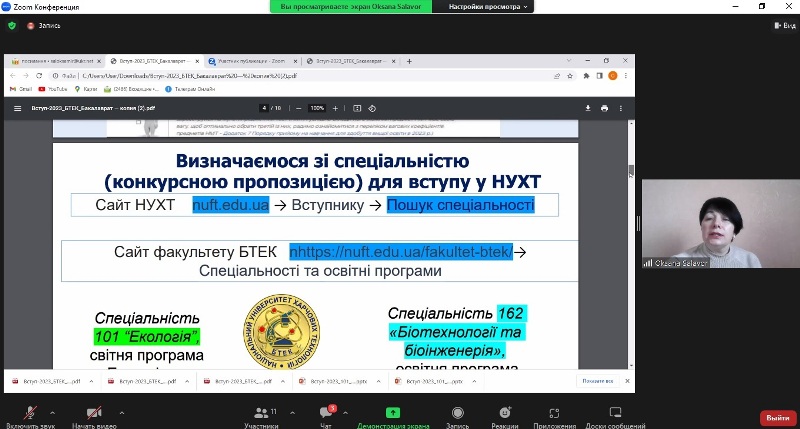Screen dimensions: 800x429
Task: Open Телеграм Онлайн bookmark
Action: pyautogui.click(x=190, y=89)
